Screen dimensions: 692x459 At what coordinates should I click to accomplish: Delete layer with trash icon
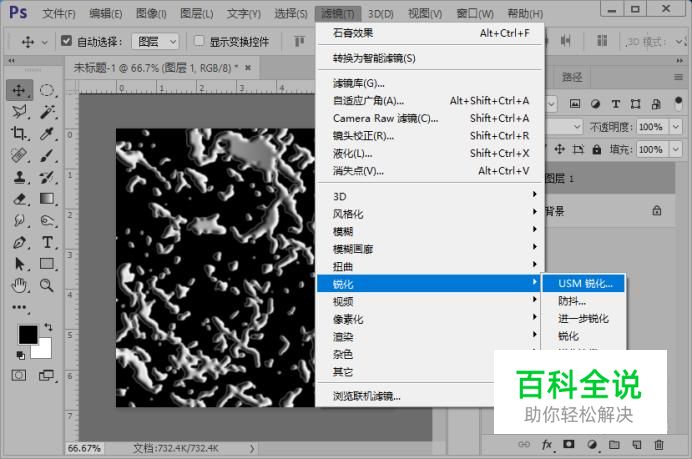pyautogui.click(x=659, y=444)
